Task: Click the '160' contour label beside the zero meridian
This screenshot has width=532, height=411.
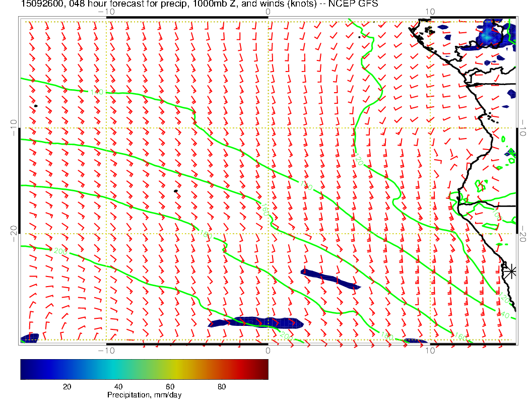Action: [265, 210]
